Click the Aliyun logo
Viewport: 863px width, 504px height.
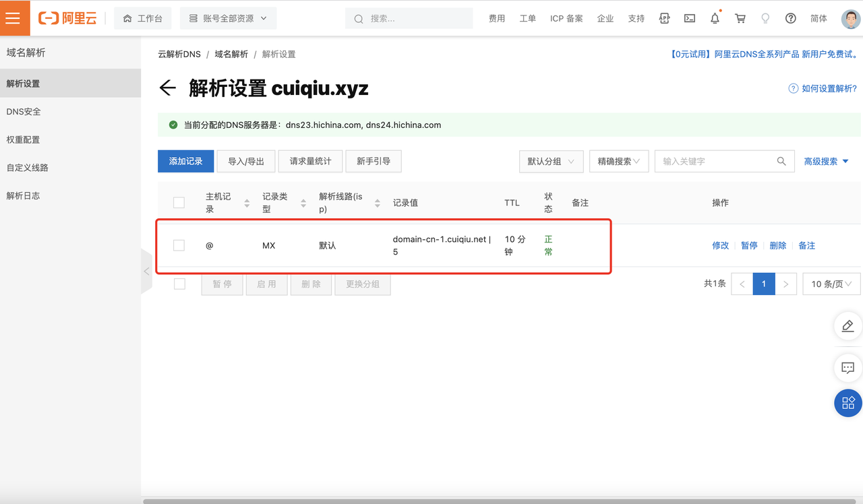(x=67, y=18)
